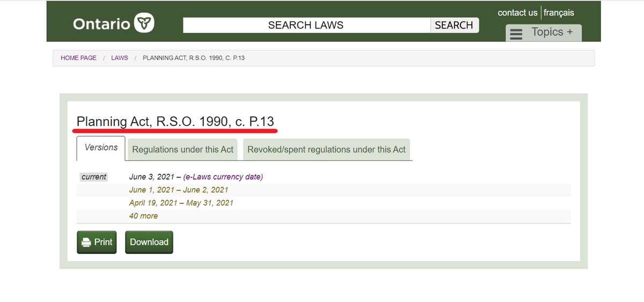Screen dimensions: 644x302
Task: Open version April 19, 2021 – May 31, 2021
Action: click(x=181, y=203)
